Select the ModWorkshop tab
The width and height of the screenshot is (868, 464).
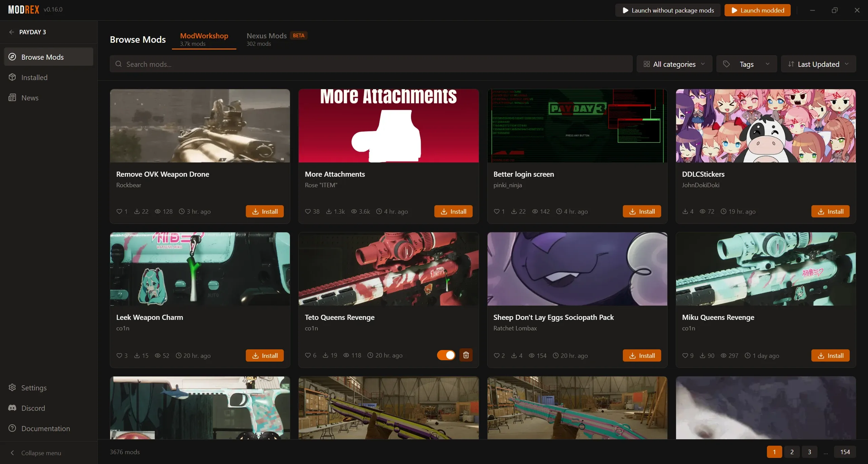204,39
